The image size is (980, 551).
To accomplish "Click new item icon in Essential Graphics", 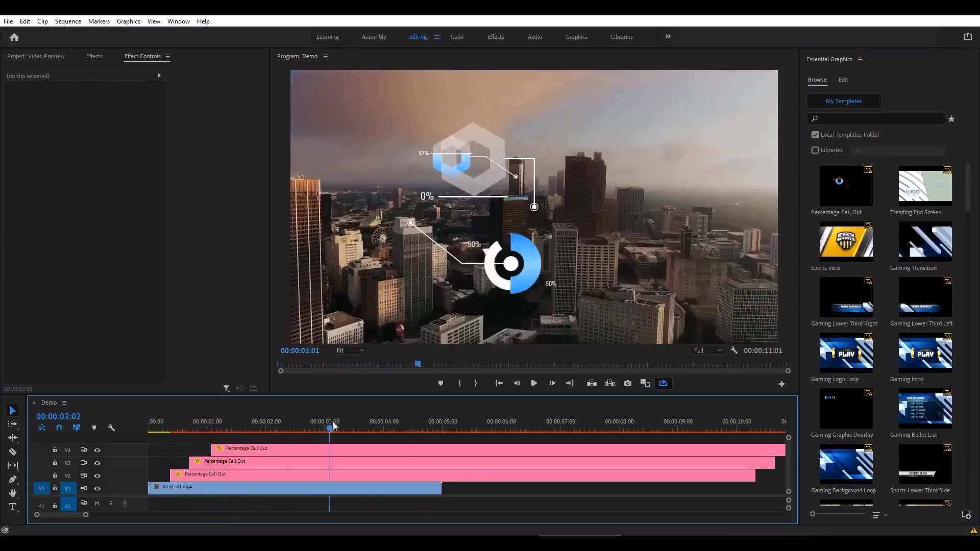I will 966,515.
